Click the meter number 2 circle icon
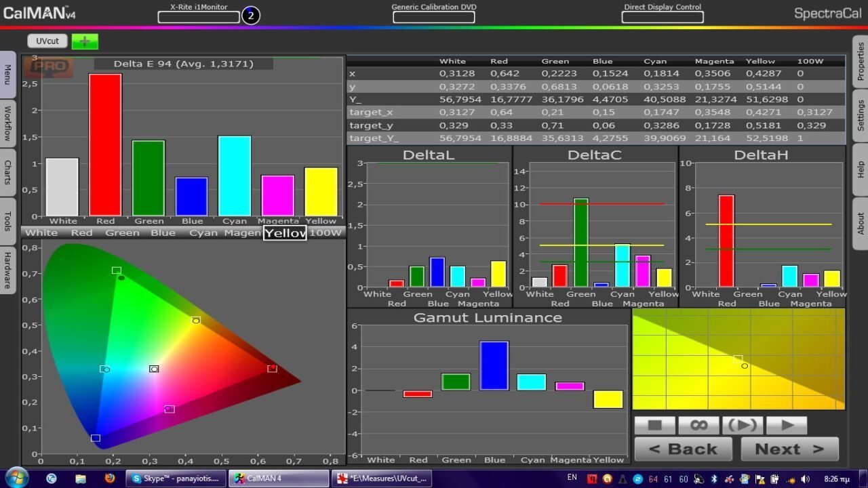868x488 pixels. pyautogui.click(x=251, y=15)
